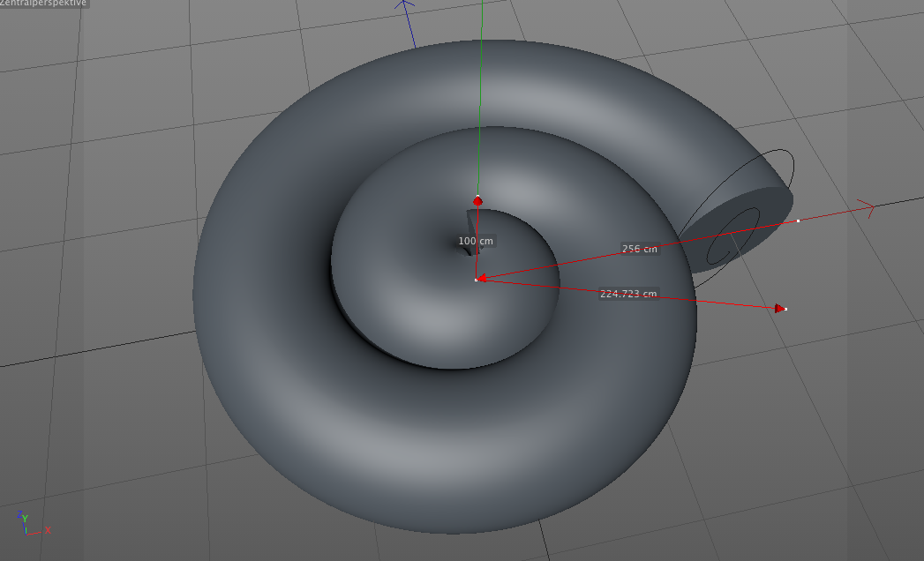The height and width of the screenshot is (561, 924).
Task: Click the world axis gizmo in the bottom corner
Action: [25, 523]
